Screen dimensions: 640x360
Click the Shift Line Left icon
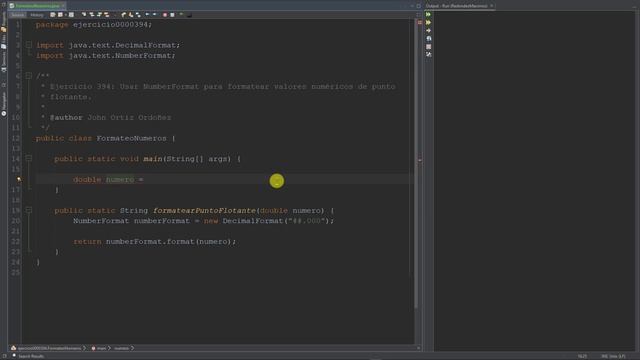(147, 15)
